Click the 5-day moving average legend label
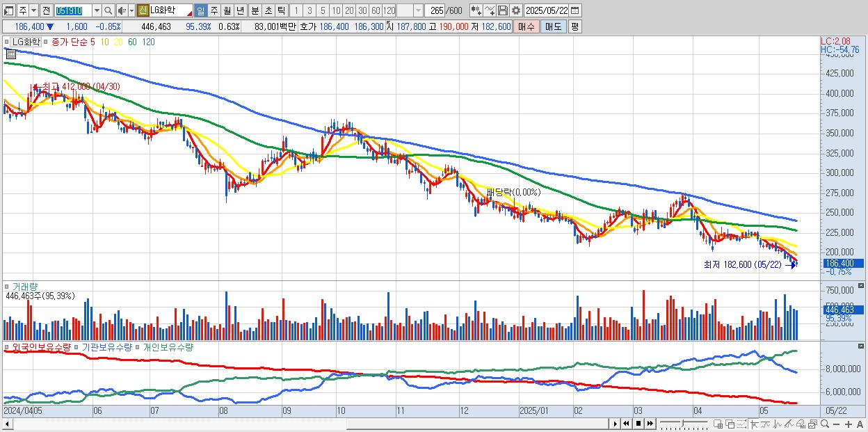The height and width of the screenshot is (432, 868). point(92,42)
